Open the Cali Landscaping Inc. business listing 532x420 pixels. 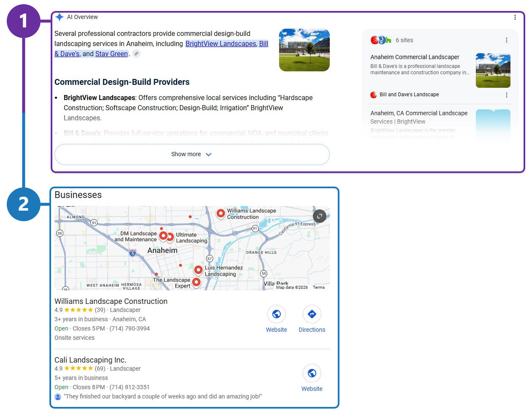point(90,360)
